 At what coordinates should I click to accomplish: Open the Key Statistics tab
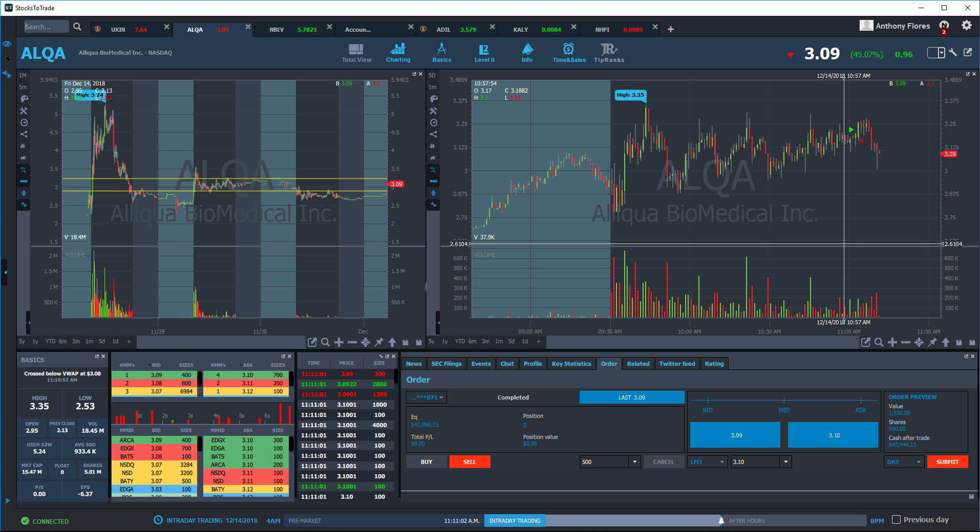click(571, 364)
